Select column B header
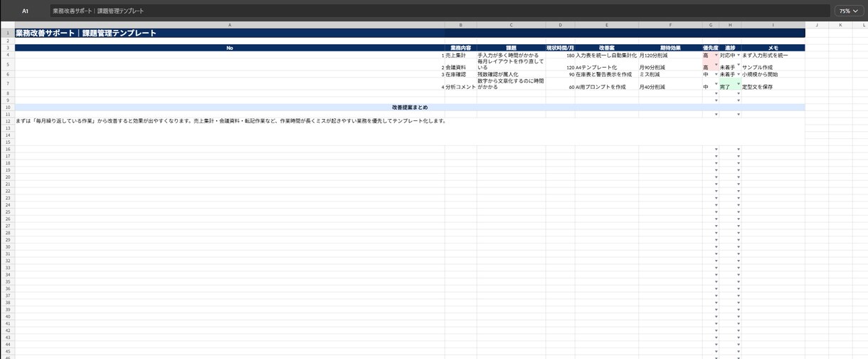 coord(461,25)
